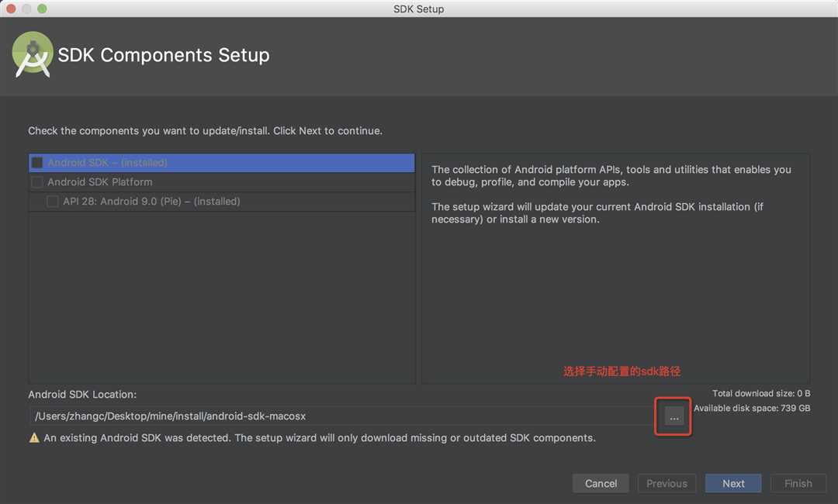Toggle the Android SDK checkbox
Screen dimensions: 838x504
click(37, 162)
